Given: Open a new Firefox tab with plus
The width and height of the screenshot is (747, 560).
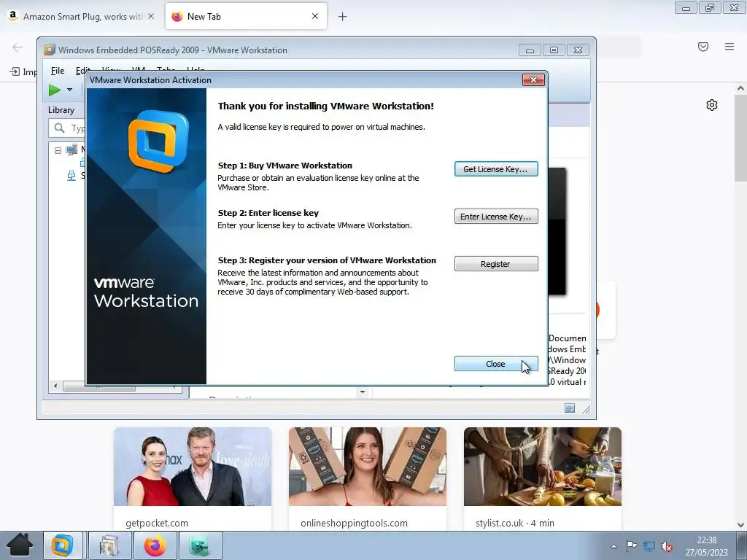Looking at the screenshot, I should [343, 17].
